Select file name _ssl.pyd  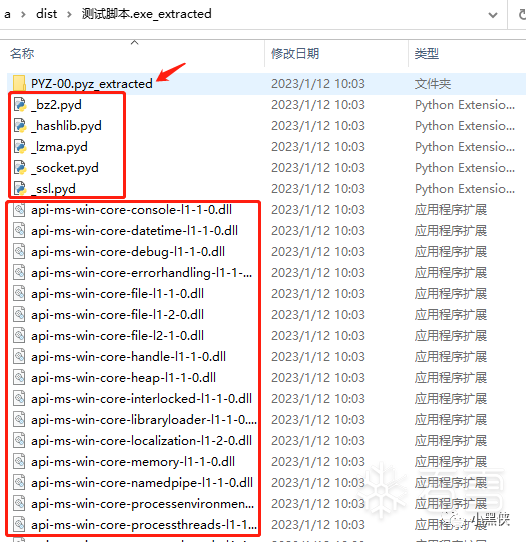(x=53, y=189)
